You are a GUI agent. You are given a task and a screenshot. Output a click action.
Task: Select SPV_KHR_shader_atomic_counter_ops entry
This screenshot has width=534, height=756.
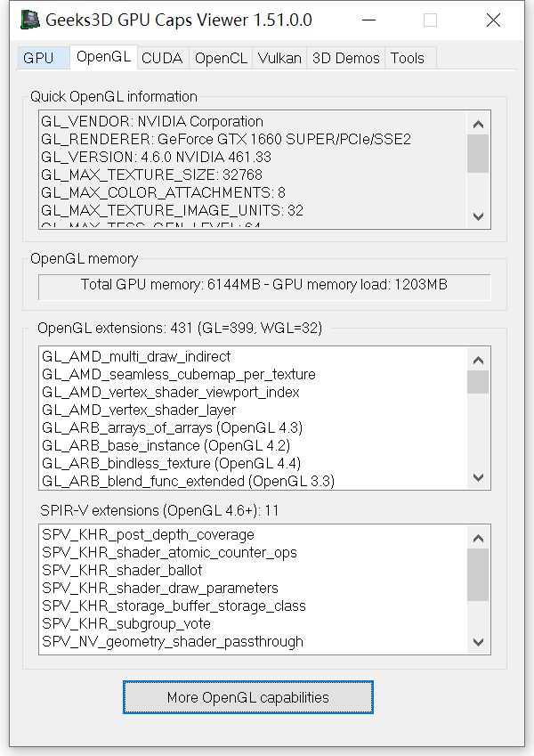point(170,553)
